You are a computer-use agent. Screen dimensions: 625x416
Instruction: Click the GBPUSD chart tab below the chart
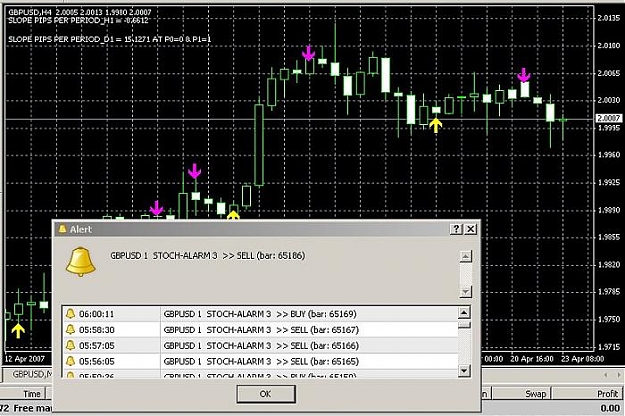coord(29,374)
